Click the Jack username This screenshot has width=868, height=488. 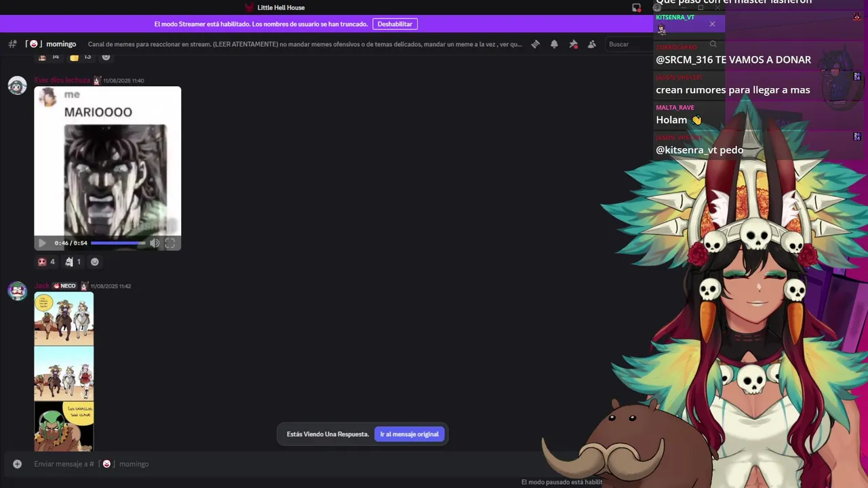(42, 286)
